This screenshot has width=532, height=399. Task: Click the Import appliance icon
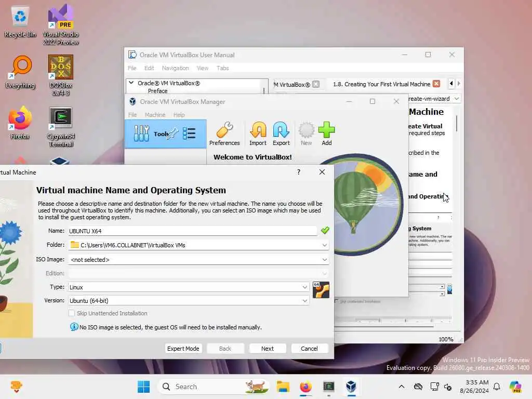click(x=258, y=134)
